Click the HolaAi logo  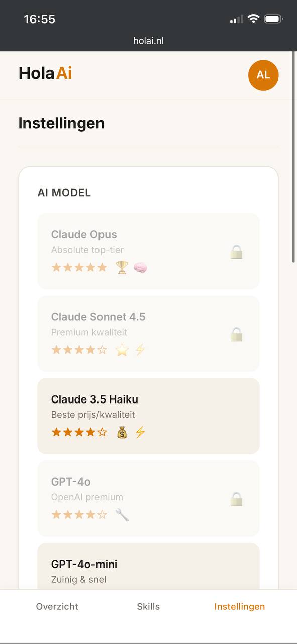coord(45,73)
